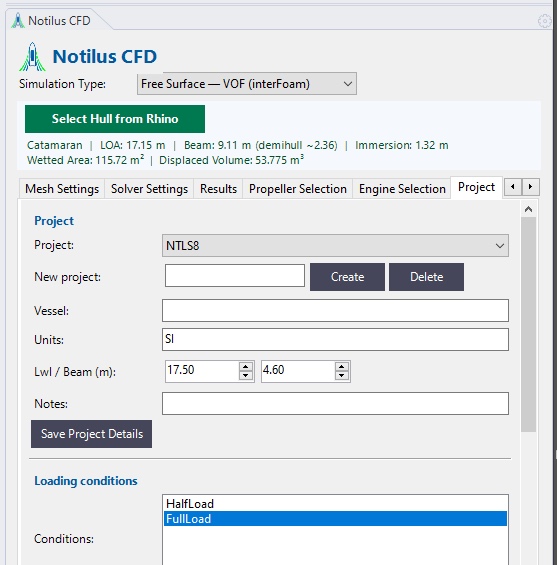Click the scrollbar up arrow
This screenshot has width=557, height=565.
(528, 209)
